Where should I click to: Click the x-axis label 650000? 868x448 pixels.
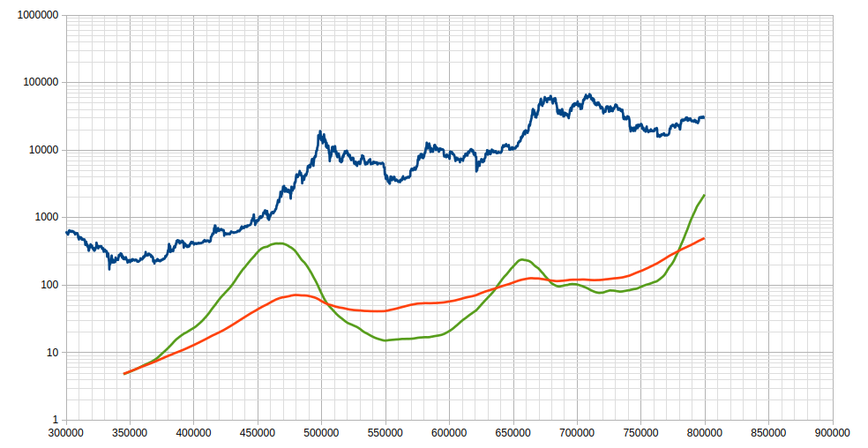(513, 432)
